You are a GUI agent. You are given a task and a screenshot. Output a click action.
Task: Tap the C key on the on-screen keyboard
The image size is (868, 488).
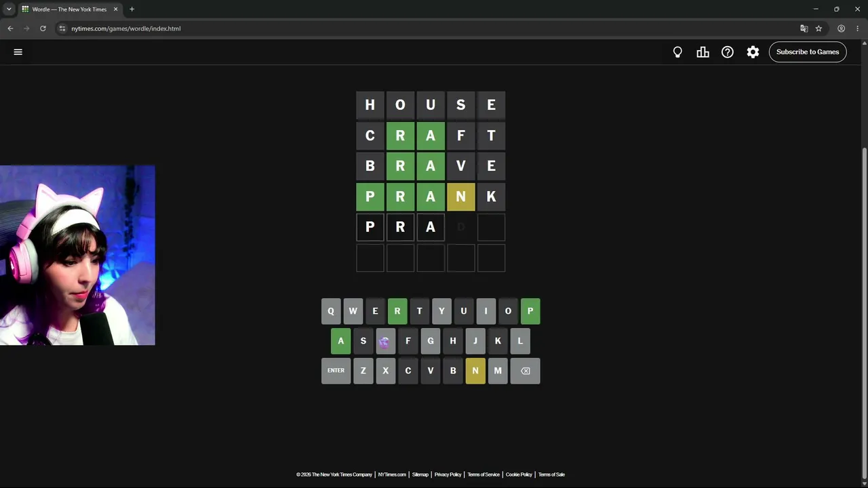[x=408, y=371]
